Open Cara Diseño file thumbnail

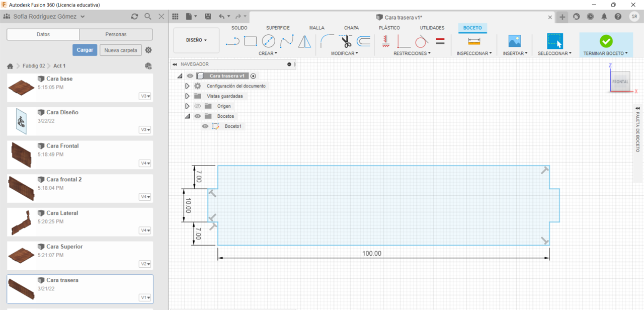click(21, 121)
